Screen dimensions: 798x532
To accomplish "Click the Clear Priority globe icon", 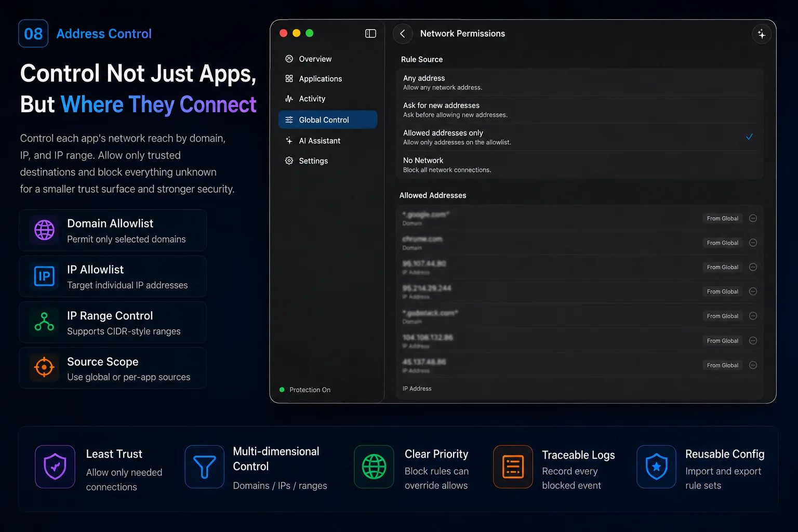I will click(374, 467).
